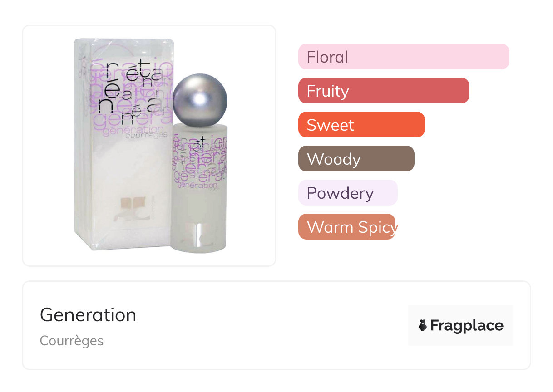
Task: Pick the brown Woody accord bar
Action: tap(356, 159)
